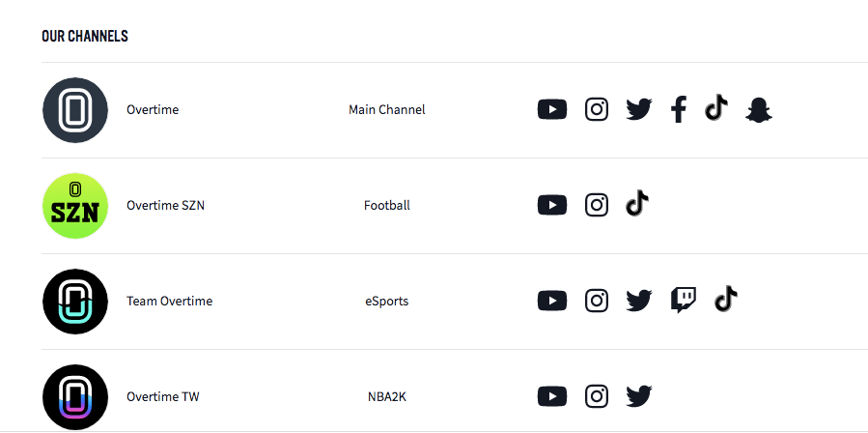
Task: Open Team Overtime Twitch icon
Action: (683, 301)
